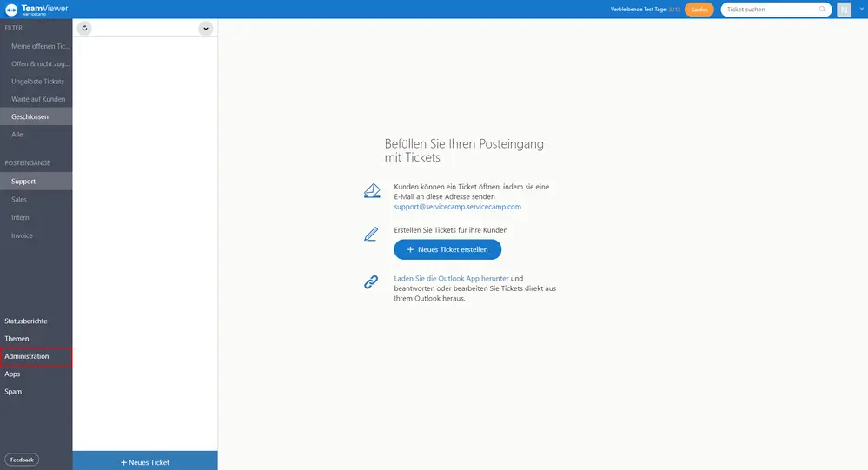Select the Geschlossen filter
The image size is (868, 470).
pyautogui.click(x=36, y=116)
